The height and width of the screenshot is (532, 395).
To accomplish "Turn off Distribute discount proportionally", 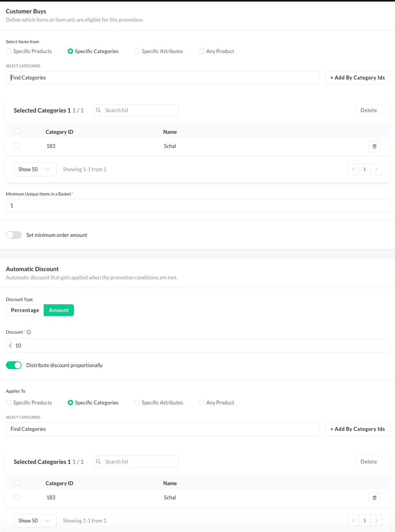I will click(14, 365).
